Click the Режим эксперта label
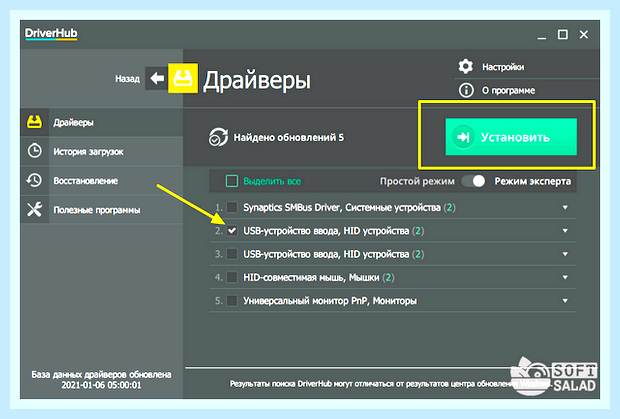The width and height of the screenshot is (620, 419). [533, 181]
